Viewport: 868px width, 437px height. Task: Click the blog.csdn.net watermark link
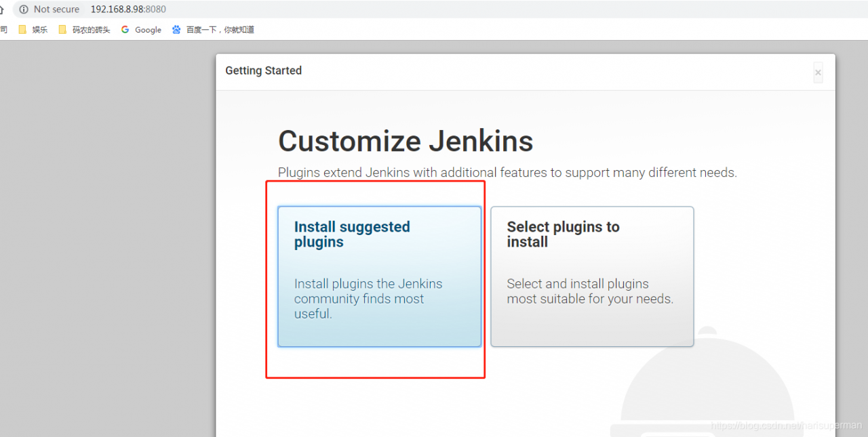(x=786, y=425)
